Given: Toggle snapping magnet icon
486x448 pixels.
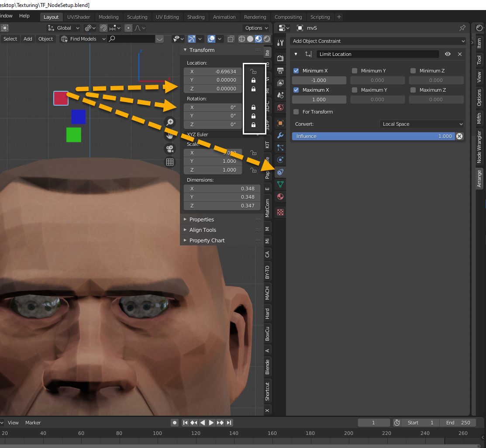Looking at the screenshot, I should click(103, 28).
